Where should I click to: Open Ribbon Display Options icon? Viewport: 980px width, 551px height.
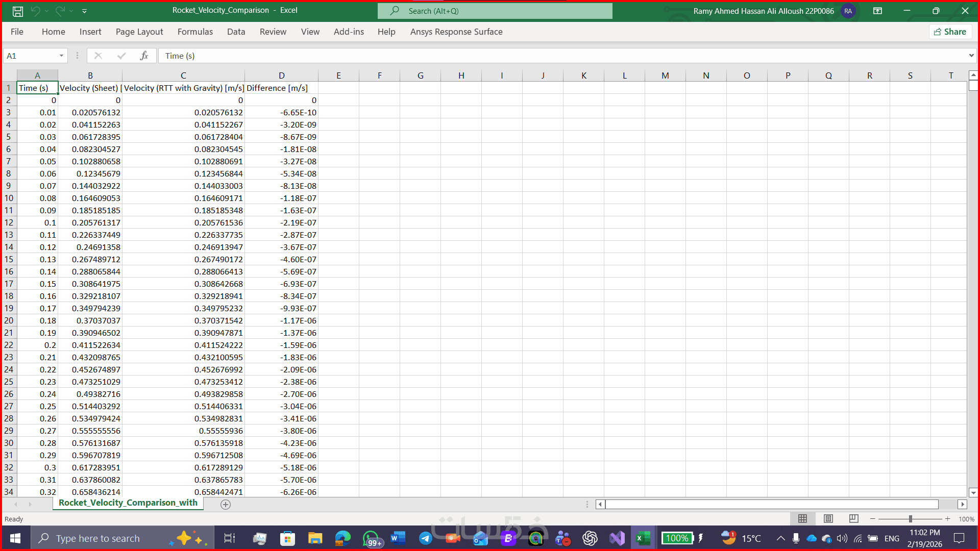click(877, 11)
